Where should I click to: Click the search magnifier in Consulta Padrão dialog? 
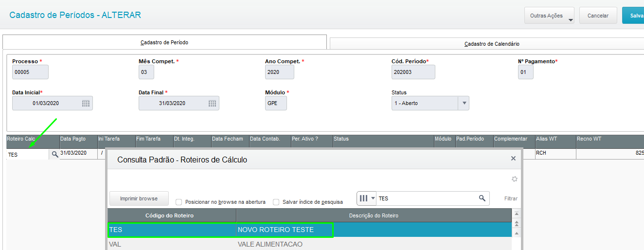(x=482, y=198)
